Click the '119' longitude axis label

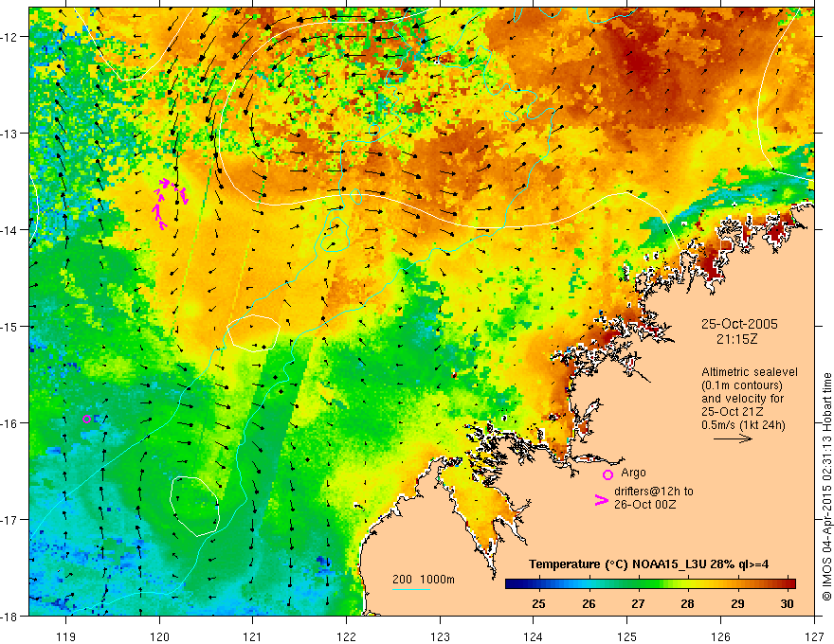pos(65,636)
